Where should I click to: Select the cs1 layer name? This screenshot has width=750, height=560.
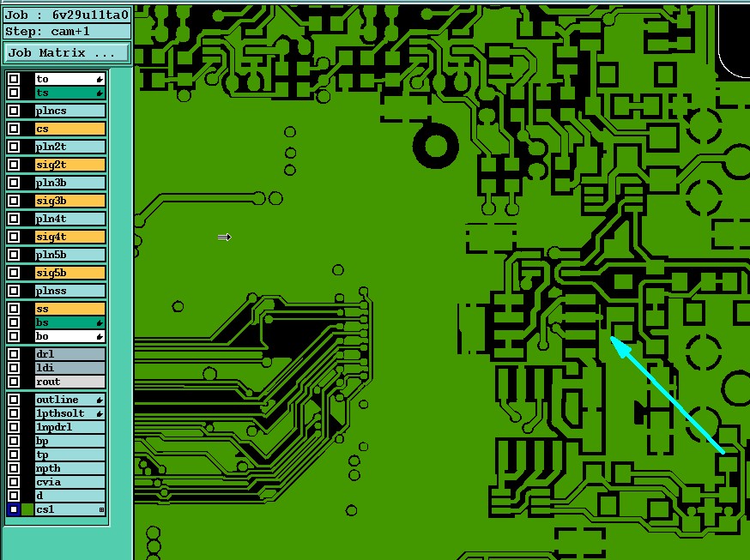[x=70, y=509]
